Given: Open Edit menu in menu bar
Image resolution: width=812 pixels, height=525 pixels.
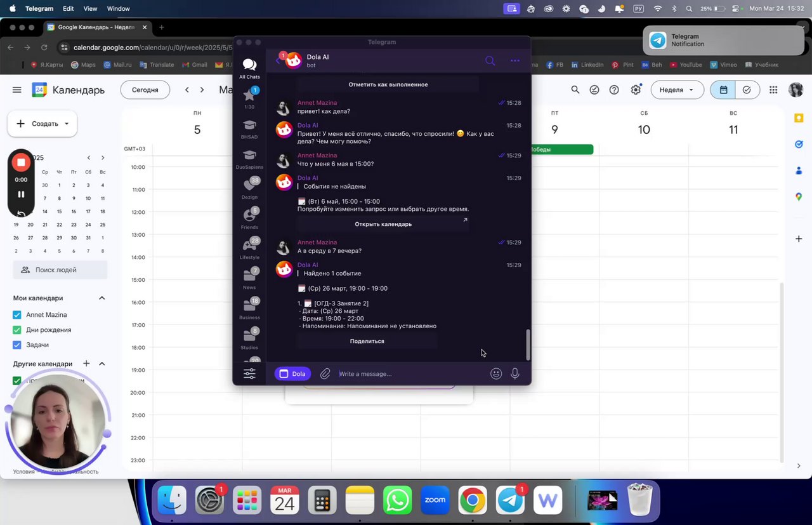Looking at the screenshot, I should point(69,9).
